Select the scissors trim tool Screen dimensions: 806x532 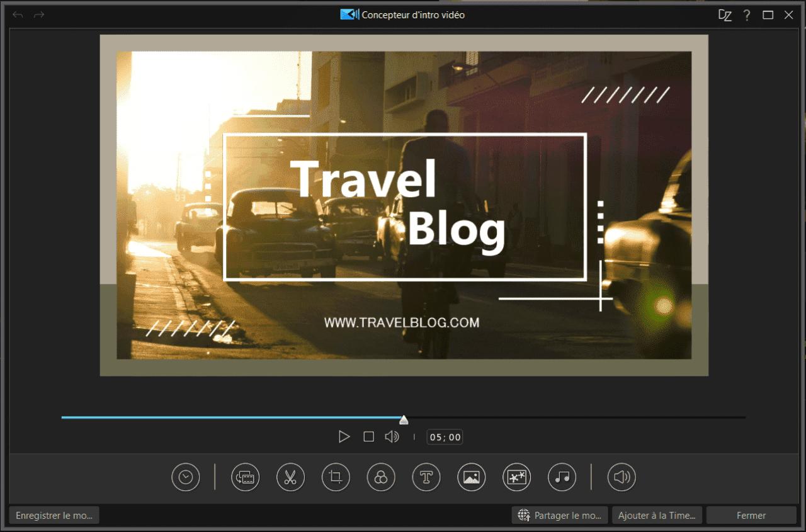(290, 477)
